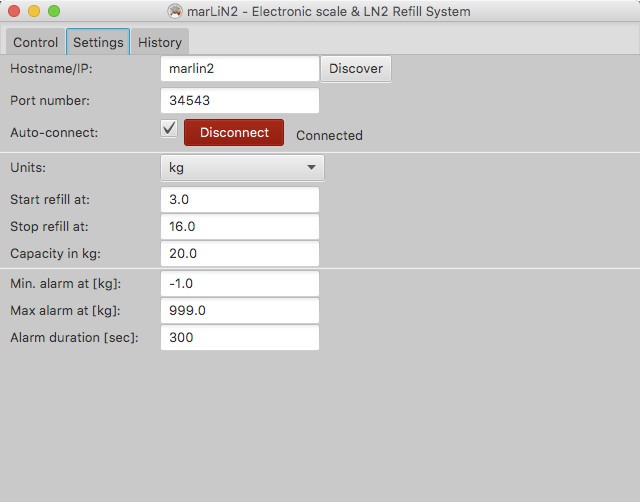Viewport: 640px width, 502px height.
Task: Click the Connected status label
Action: click(x=329, y=136)
